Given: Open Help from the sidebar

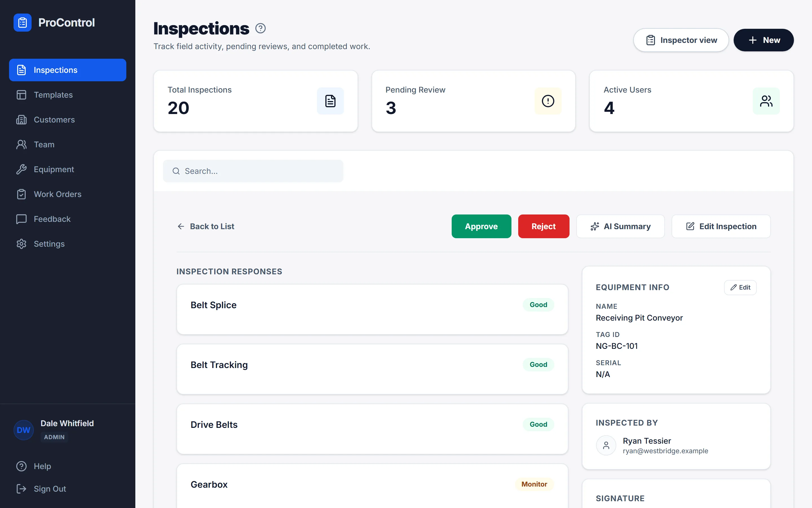Looking at the screenshot, I should (68, 466).
